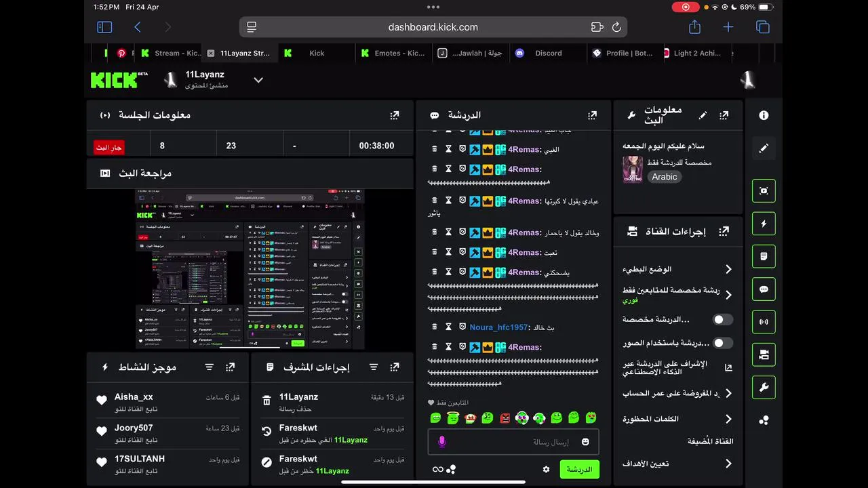Reload the dashboard.kick.com page
The width and height of the screenshot is (868, 488).
click(616, 27)
